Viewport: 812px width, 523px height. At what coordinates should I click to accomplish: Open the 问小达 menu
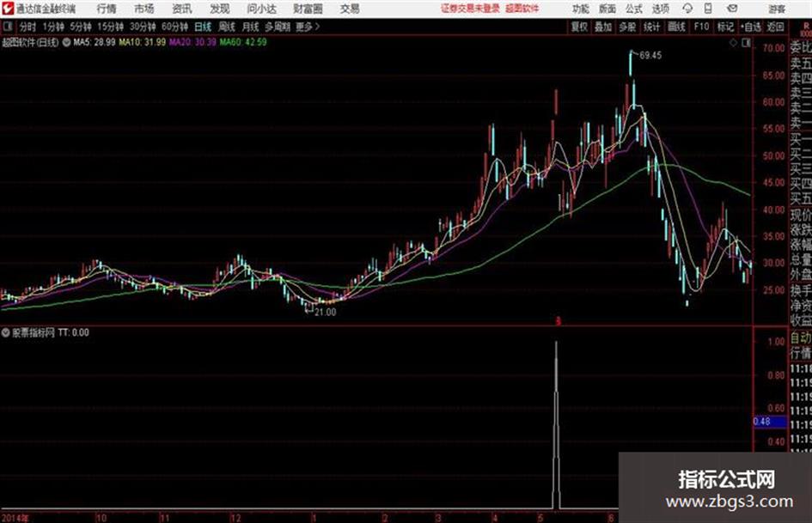(x=262, y=9)
